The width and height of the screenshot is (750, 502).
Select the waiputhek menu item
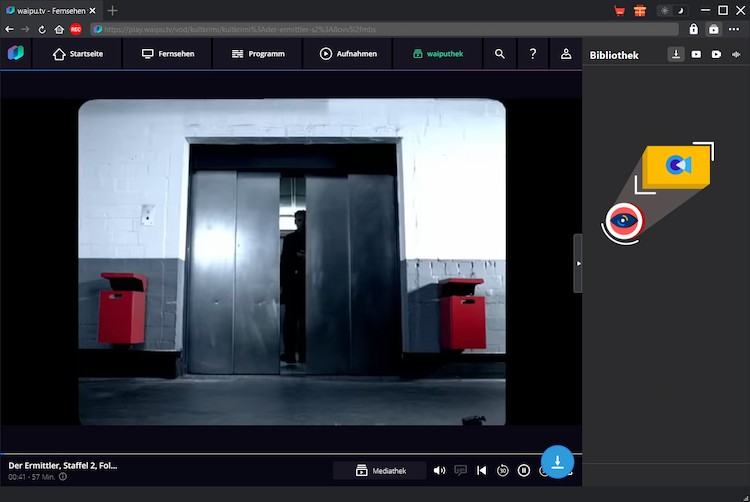point(438,54)
